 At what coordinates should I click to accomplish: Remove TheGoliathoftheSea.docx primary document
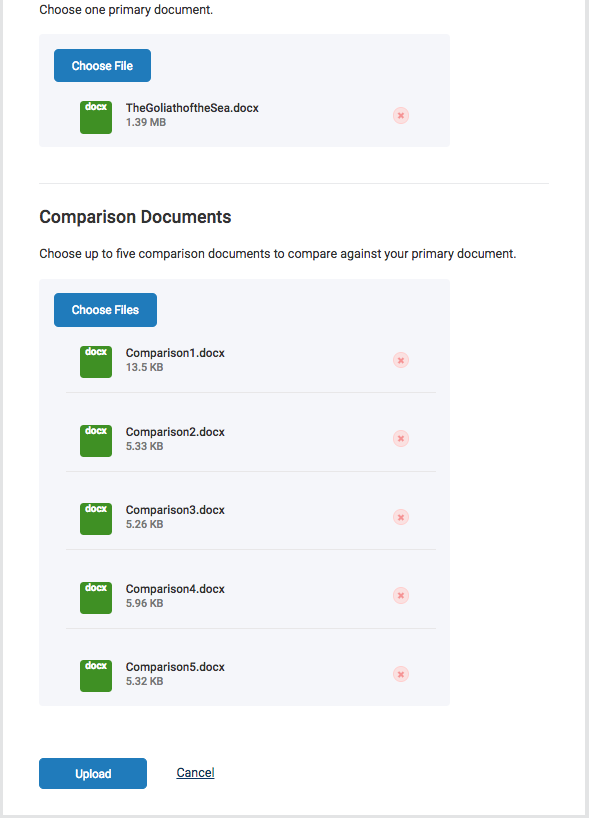point(401,115)
